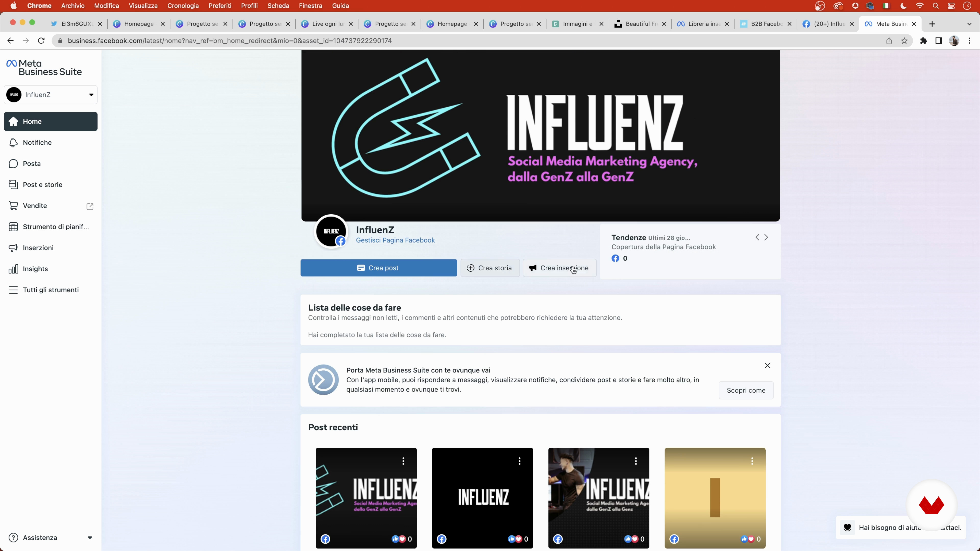Click the Crea post button
Image resolution: width=980 pixels, height=551 pixels.
tap(378, 268)
